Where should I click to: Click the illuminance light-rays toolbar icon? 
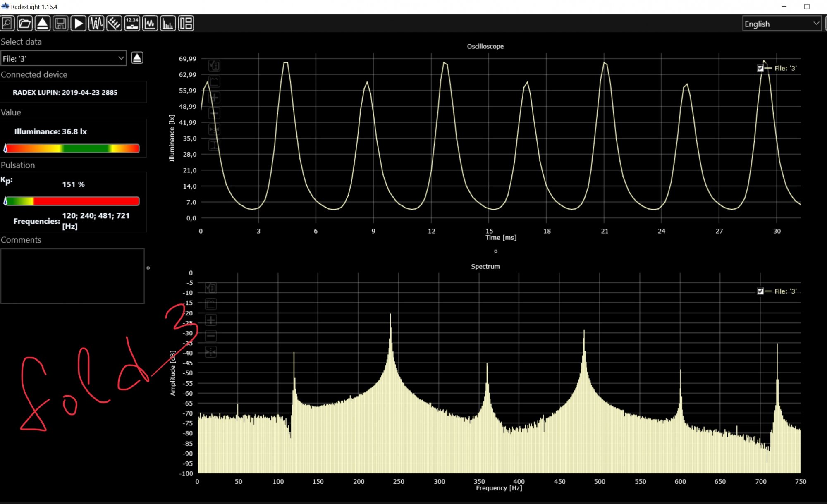coord(114,24)
